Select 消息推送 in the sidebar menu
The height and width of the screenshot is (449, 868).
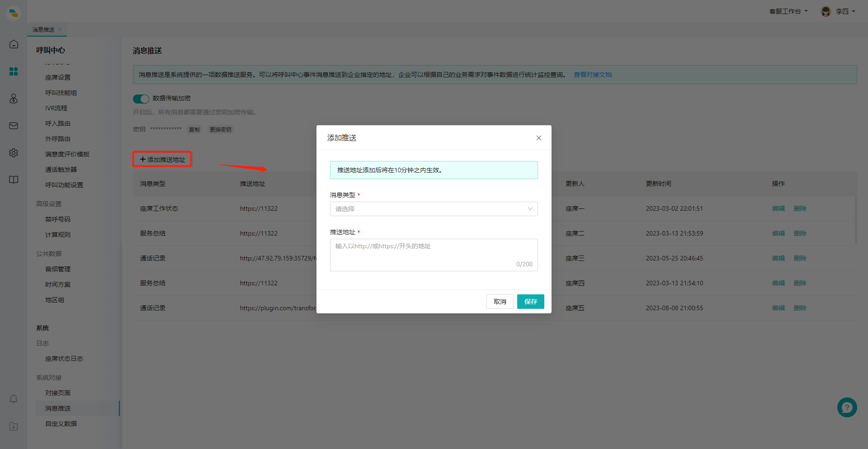(58, 408)
